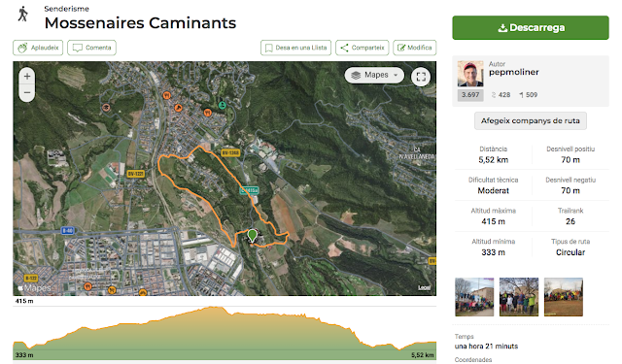Zoom in on the map
This screenshot has height=364, width=622.
pyautogui.click(x=27, y=76)
